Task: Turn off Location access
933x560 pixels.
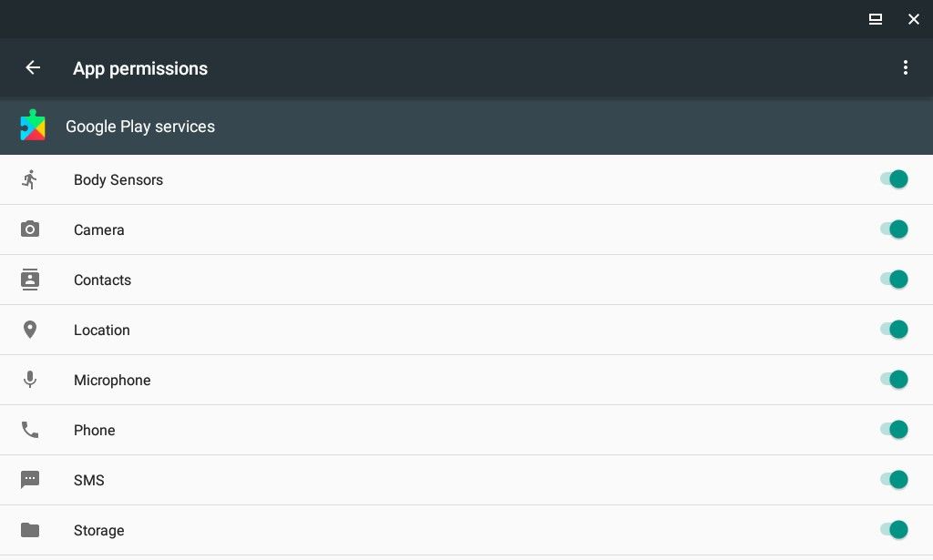Action: pyautogui.click(x=895, y=330)
